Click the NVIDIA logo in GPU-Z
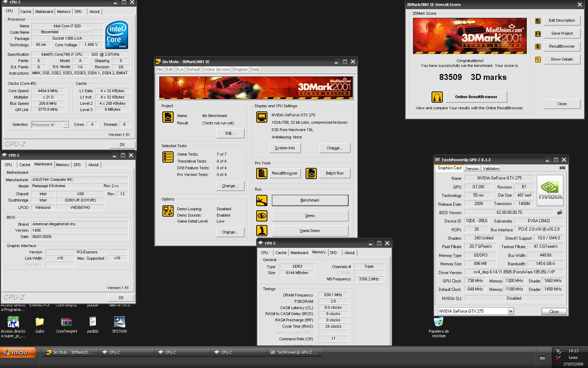 pos(550,190)
